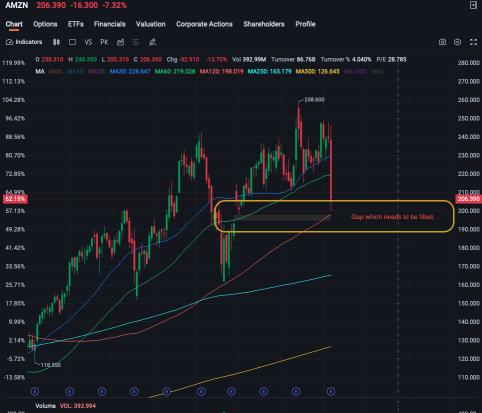Click the 150.000 price axis label
The image size is (482, 413).
coord(469,303)
